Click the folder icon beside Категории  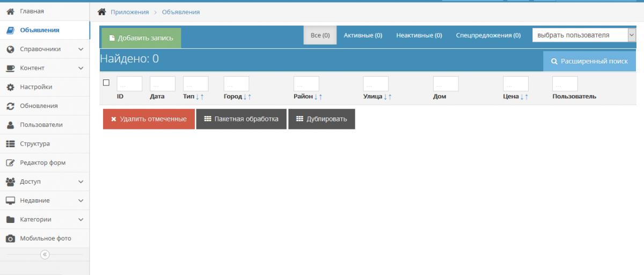[x=10, y=220]
